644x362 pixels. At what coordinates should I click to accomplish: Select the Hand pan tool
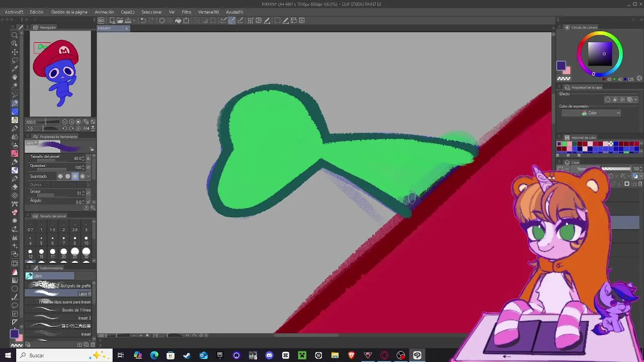tap(15, 77)
